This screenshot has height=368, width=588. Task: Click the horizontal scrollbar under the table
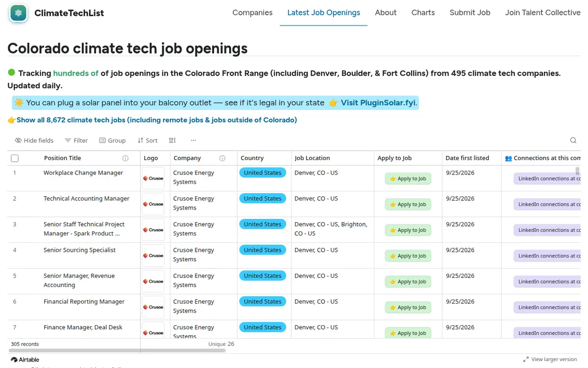[x=117, y=351]
